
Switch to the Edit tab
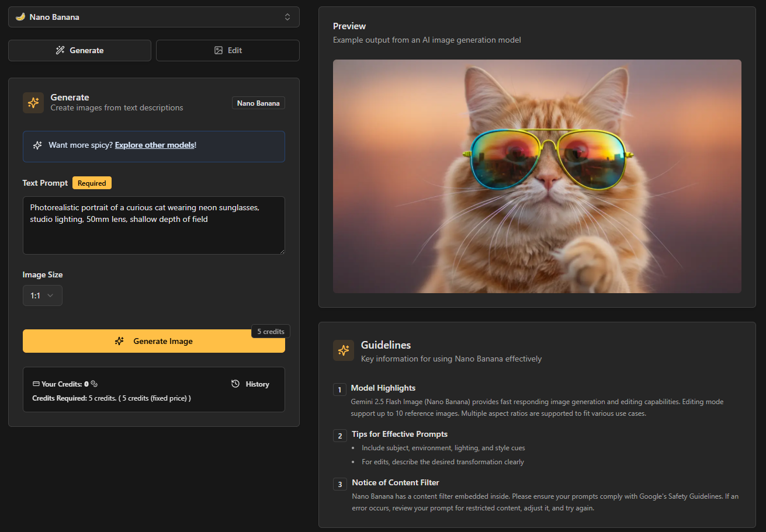pyautogui.click(x=228, y=50)
